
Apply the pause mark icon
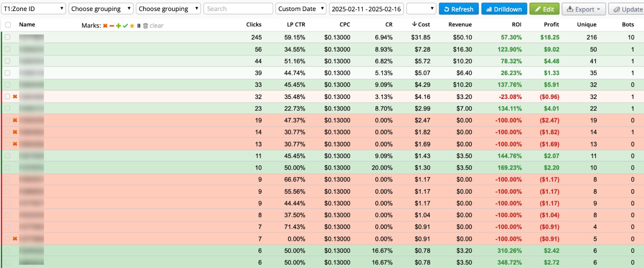139,26
